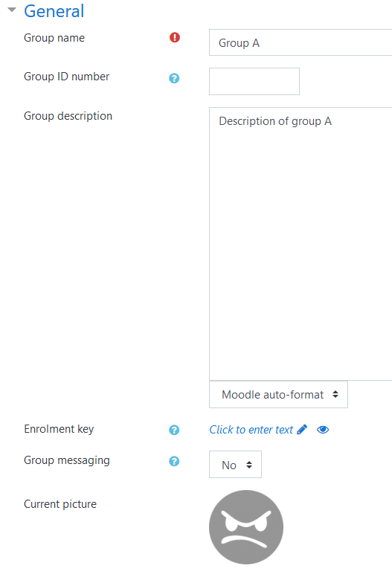Click the red required icon for Group name

coord(175,37)
